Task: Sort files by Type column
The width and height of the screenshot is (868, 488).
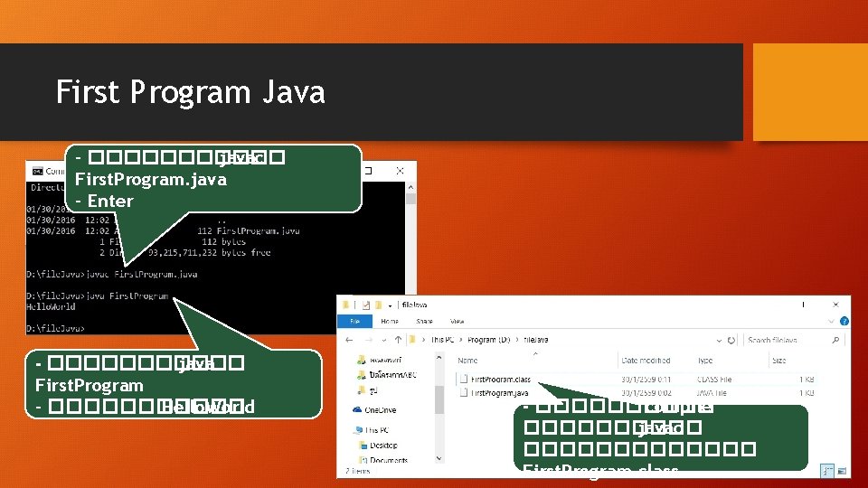Action: pyautogui.click(x=705, y=361)
